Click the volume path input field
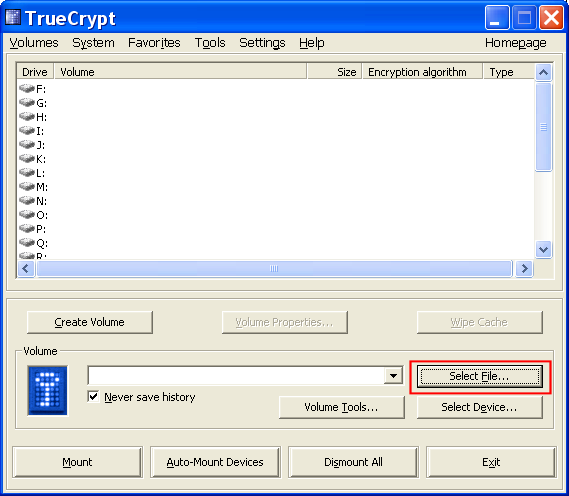This screenshot has width=569, height=496. coord(236,376)
